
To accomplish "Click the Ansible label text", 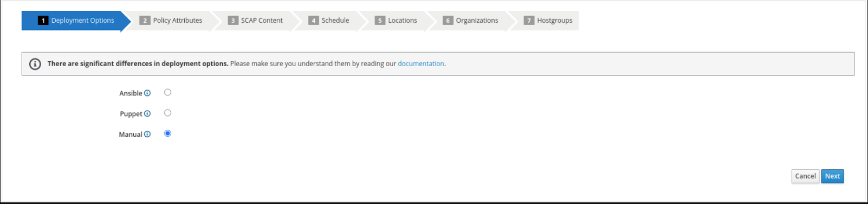I will (131, 93).
